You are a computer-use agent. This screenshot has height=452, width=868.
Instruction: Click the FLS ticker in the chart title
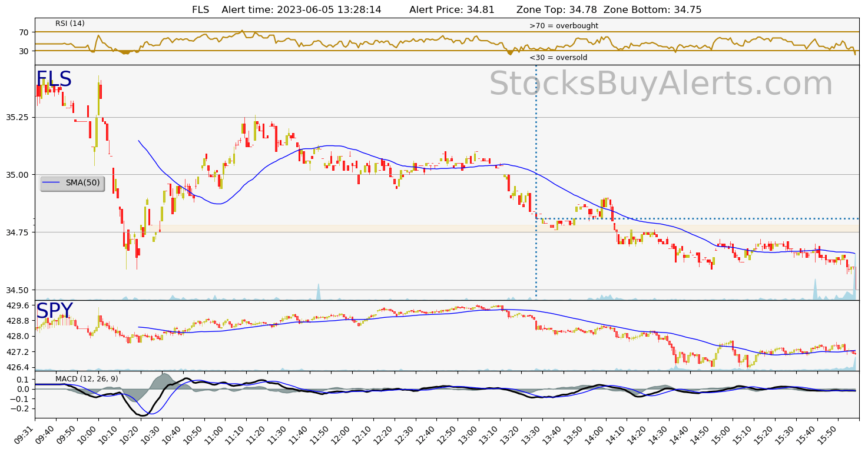(x=201, y=10)
